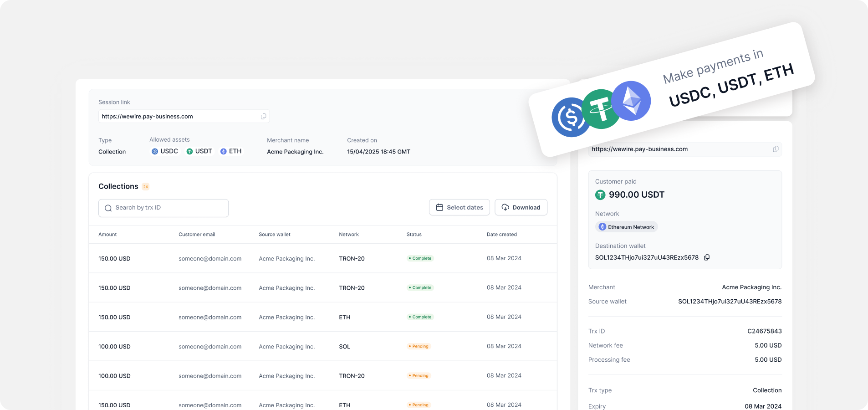The image size is (868, 410).
Task: Click the Source wallet column header
Action: point(275,235)
